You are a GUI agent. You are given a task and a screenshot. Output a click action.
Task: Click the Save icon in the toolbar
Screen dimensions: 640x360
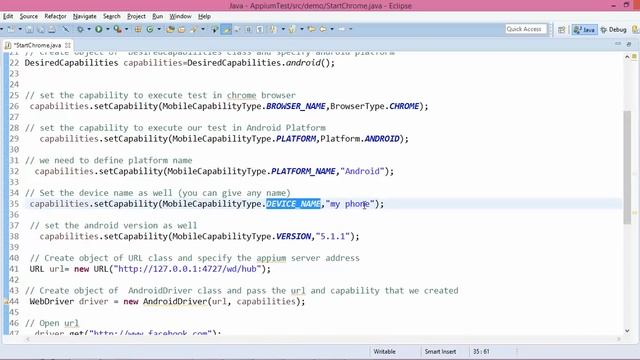tap(29, 29)
